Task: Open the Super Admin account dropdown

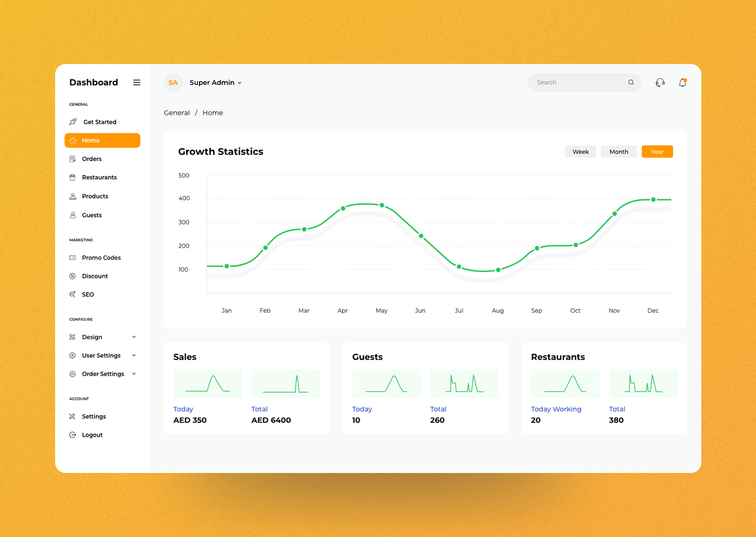Action: 215,83
